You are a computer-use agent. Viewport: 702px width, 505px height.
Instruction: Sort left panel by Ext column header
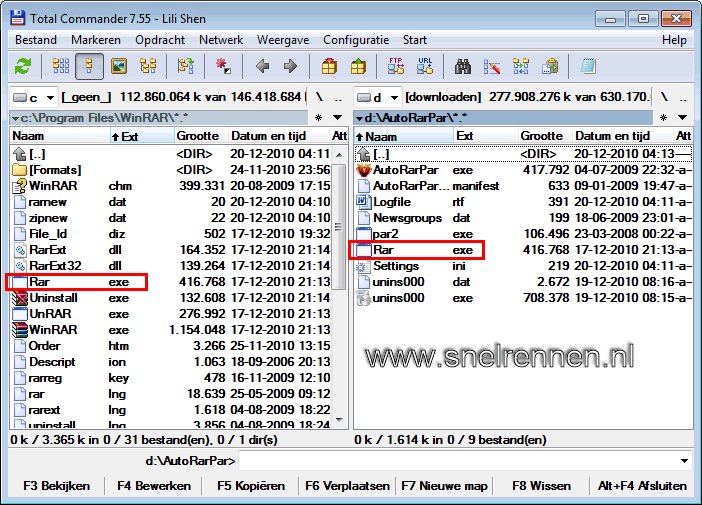point(142,136)
